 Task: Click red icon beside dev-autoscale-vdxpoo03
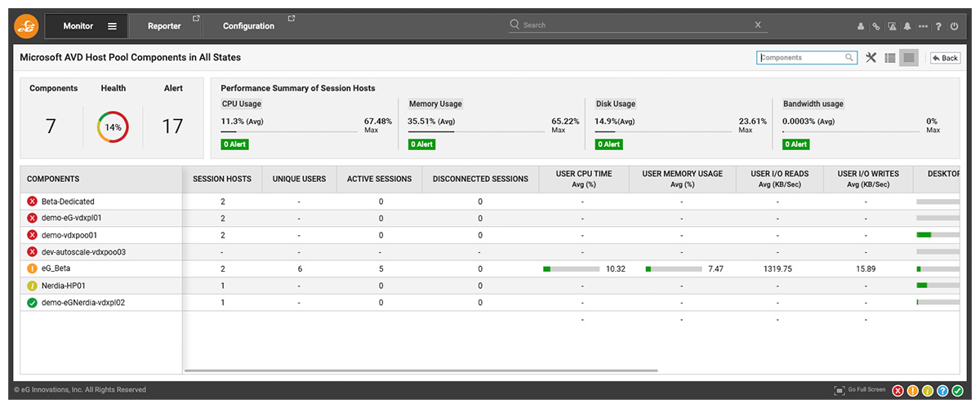point(32,252)
